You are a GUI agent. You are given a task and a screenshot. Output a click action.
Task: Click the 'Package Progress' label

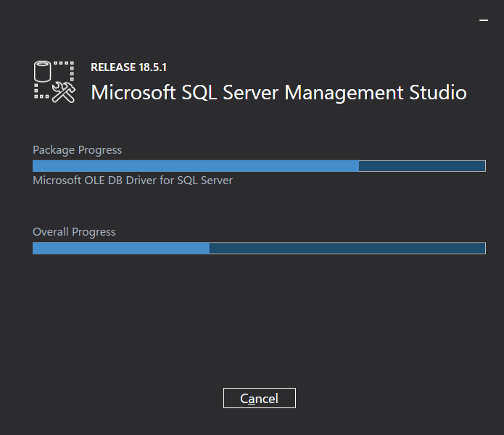point(77,150)
